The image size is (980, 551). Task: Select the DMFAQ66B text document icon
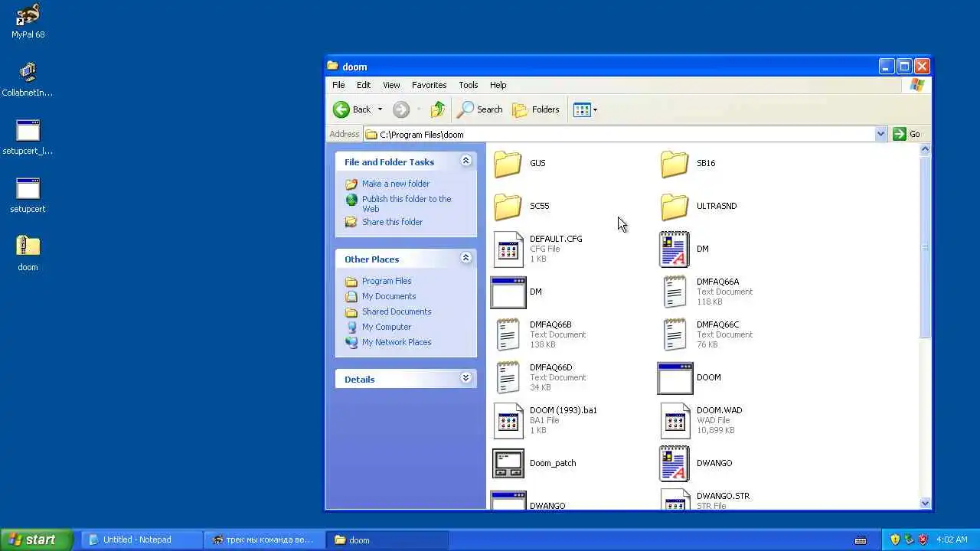click(x=508, y=334)
